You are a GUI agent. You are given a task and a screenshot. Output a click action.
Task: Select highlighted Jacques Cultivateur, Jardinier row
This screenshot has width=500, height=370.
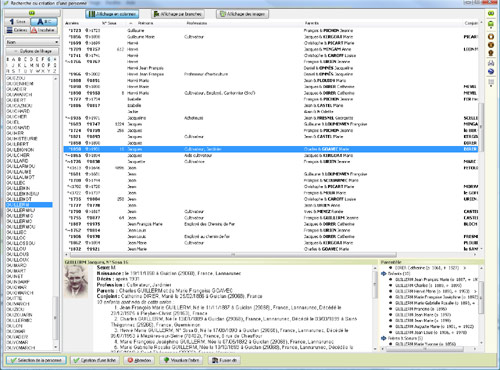(271, 149)
